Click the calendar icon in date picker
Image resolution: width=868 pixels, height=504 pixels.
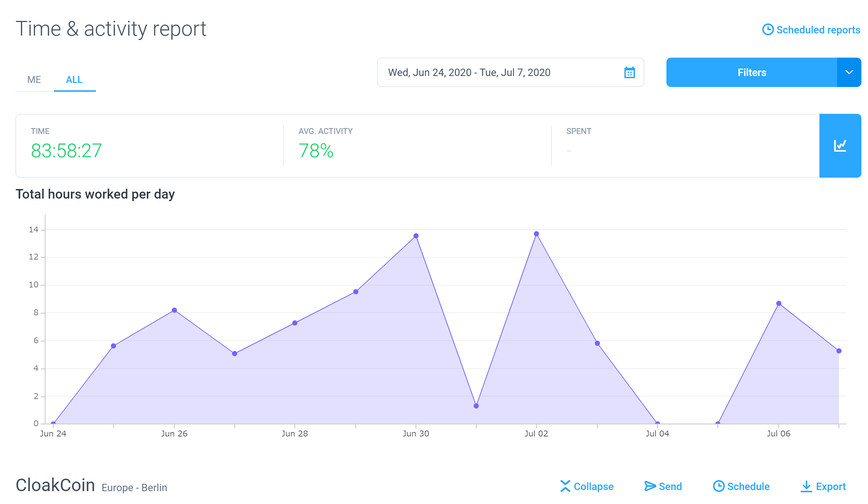(x=629, y=72)
